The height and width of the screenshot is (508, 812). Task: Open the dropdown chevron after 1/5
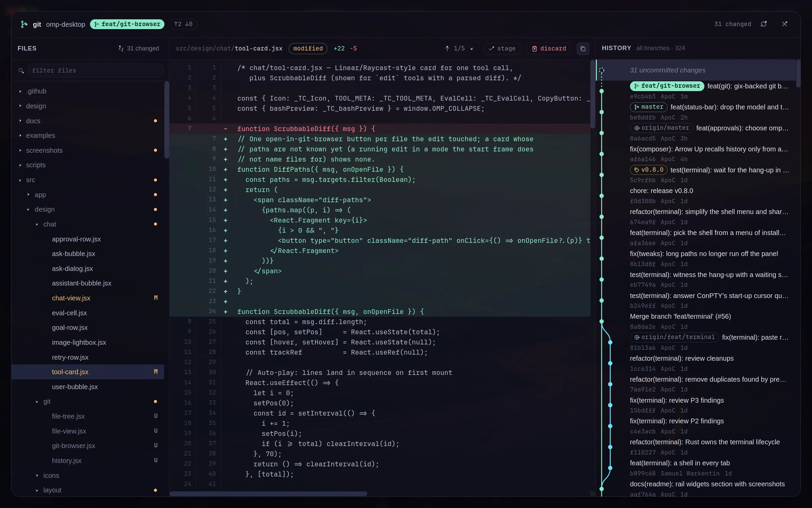pyautogui.click(x=471, y=48)
